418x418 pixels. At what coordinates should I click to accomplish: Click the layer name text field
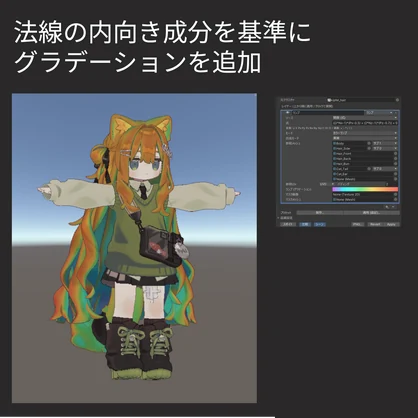click(x=328, y=113)
